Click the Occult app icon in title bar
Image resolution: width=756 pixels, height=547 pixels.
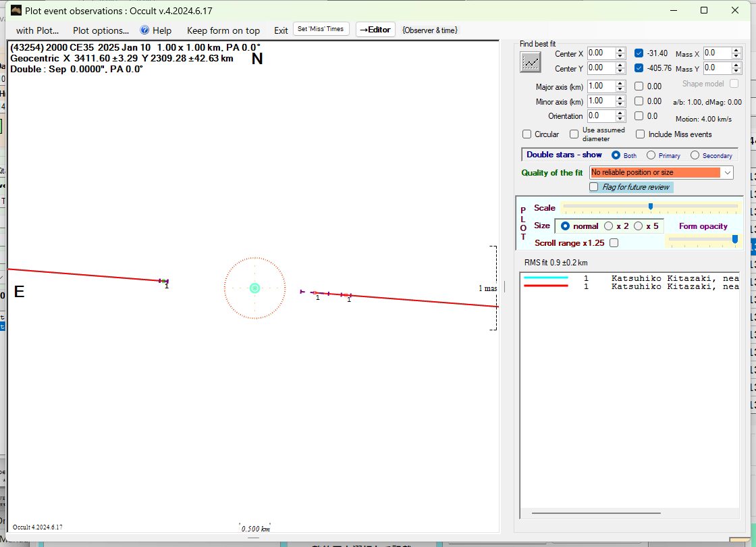coord(16,10)
